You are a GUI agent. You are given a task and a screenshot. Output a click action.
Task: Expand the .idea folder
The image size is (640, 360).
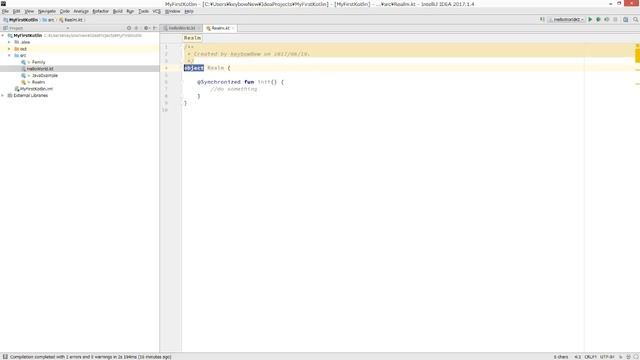click(x=9, y=42)
